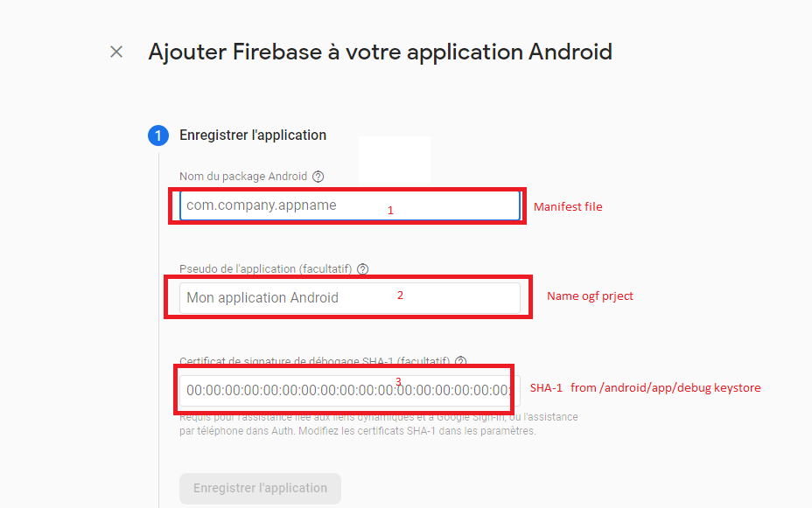Screen dimensions: 812x508
Task: Click the Manifest file red annotation
Action: pyautogui.click(x=567, y=206)
